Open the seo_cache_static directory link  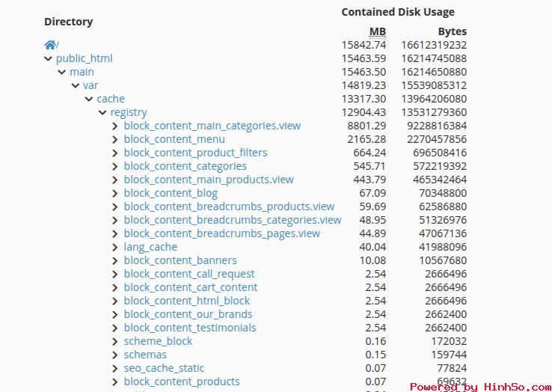click(x=164, y=368)
